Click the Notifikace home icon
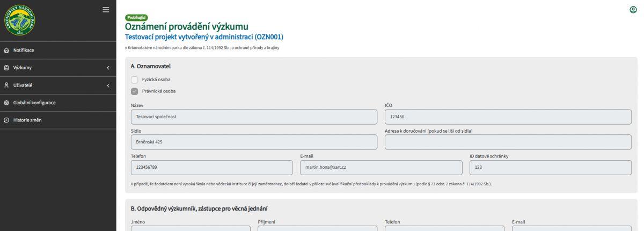This screenshot has width=644, height=231. 6,50
